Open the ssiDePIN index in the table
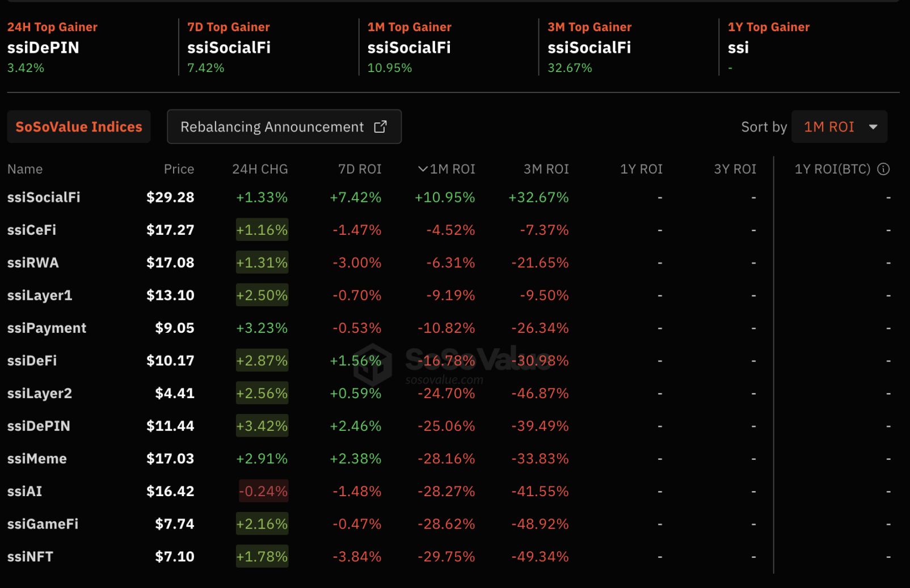Screen dimensions: 910x588 click(39, 426)
